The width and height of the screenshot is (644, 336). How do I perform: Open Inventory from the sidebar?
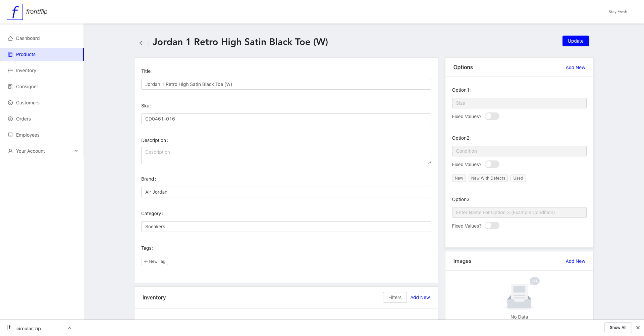[42, 70]
